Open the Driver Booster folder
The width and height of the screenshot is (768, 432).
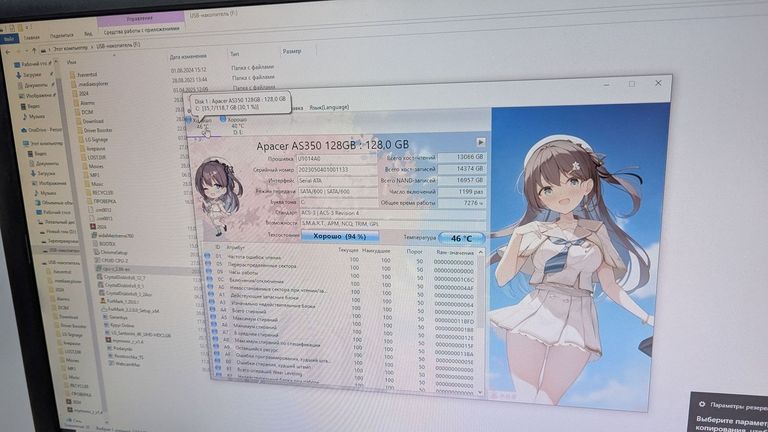[x=99, y=129]
